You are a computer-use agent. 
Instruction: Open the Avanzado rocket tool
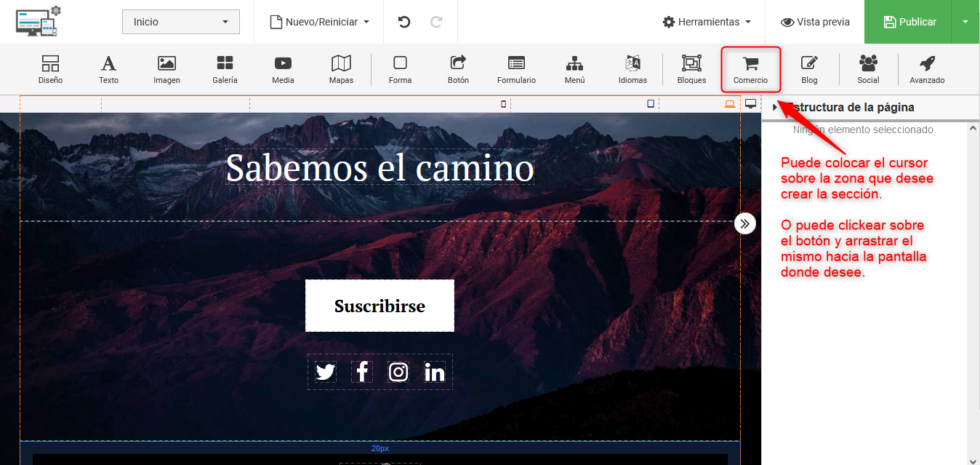[x=927, y=70]
